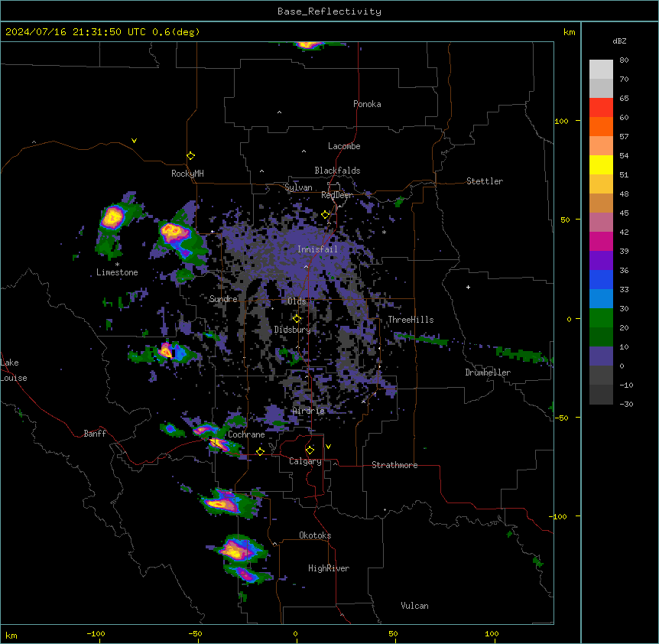Click the yellow 54 dBZ color swatch

[601, 164]
